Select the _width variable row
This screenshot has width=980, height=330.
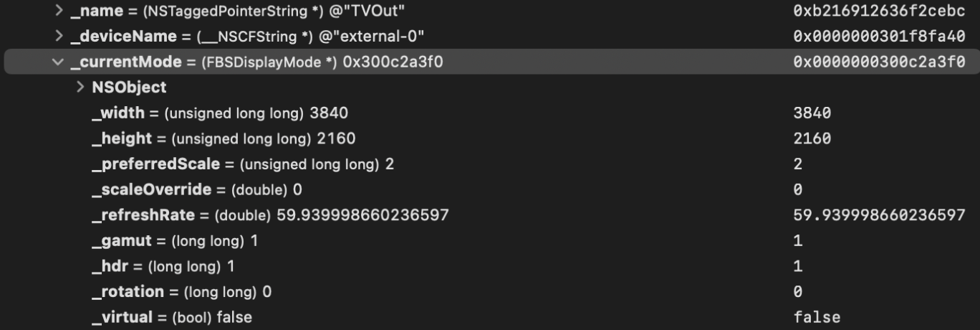[223, 113]
